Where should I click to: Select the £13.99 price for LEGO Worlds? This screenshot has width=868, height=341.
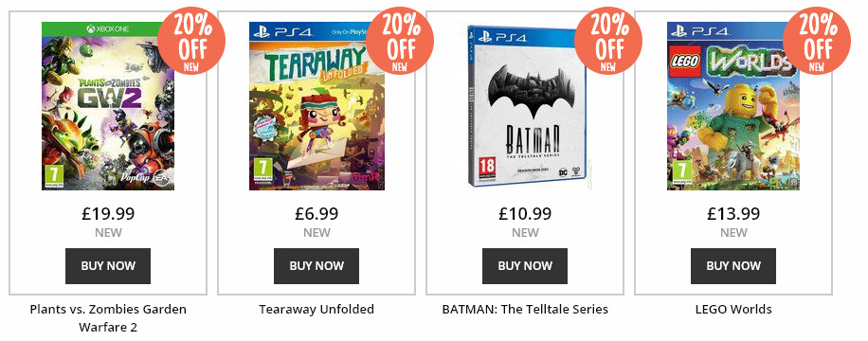coord(733,213)
